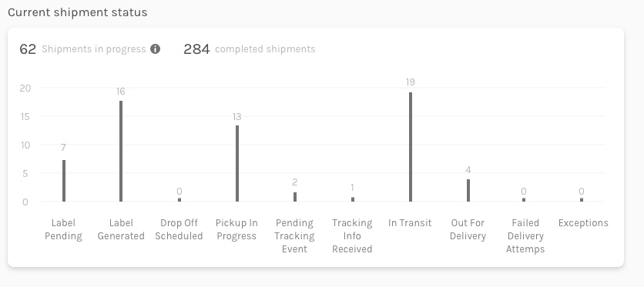
Task: Click the In Transit axis label
Action: [410, 223]
